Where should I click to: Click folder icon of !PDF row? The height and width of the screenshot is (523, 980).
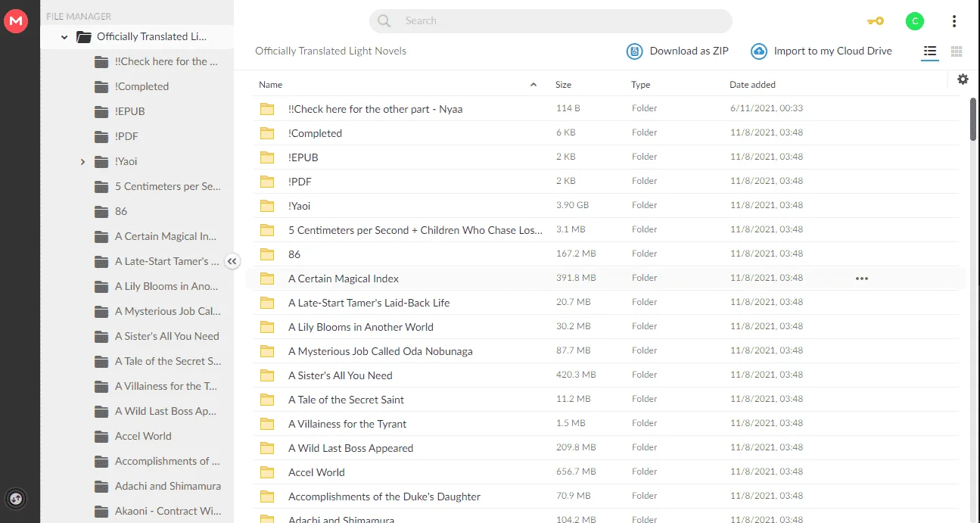(x=266, y=182)
